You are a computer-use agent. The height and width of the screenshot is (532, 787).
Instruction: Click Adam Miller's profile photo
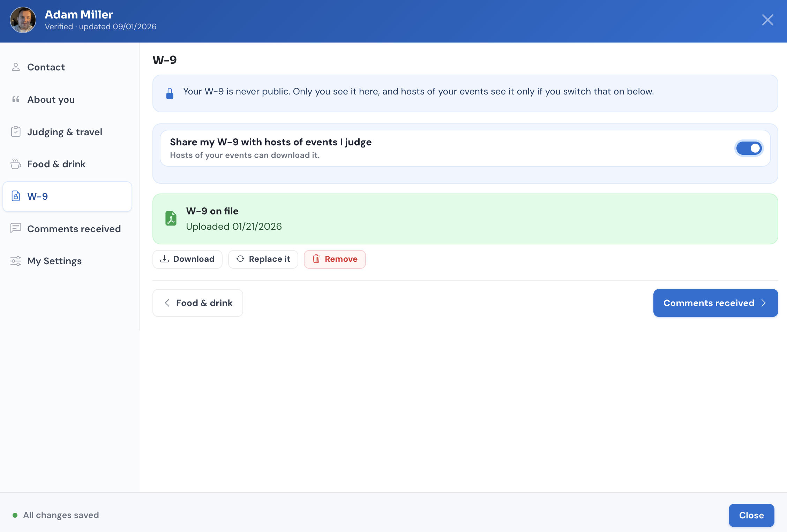pos(23,20)
